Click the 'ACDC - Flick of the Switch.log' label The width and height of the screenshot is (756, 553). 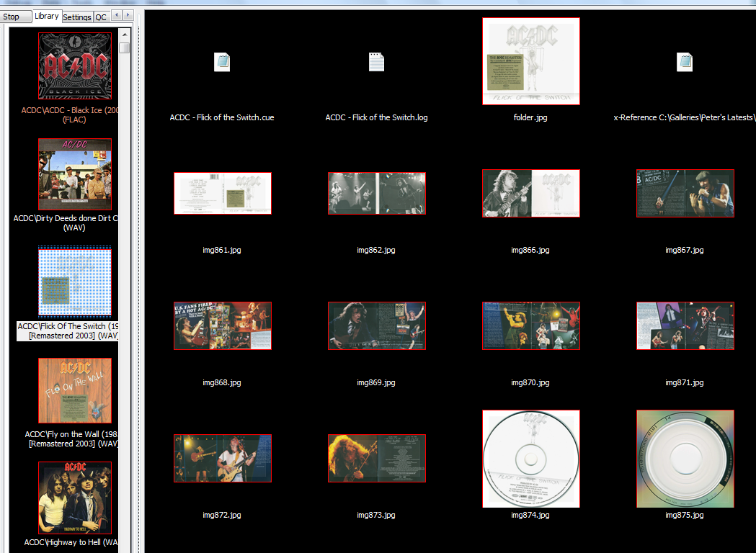[x=376, y=117]
